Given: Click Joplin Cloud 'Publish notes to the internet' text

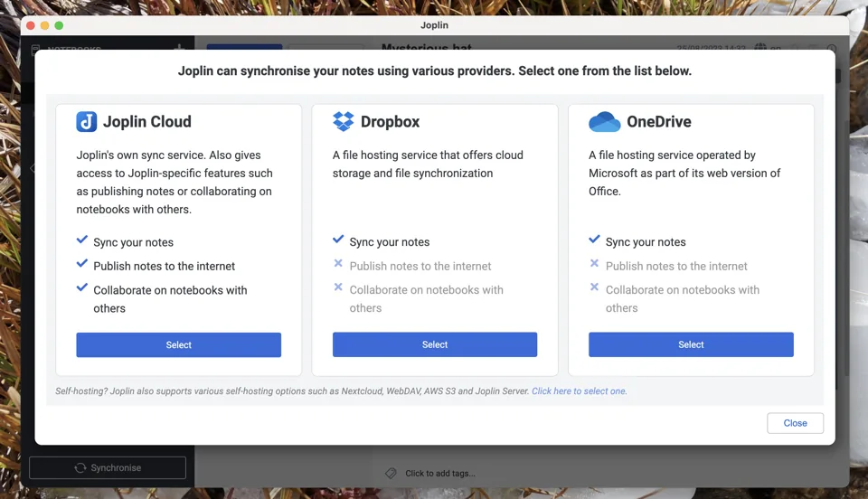Looking at the screenshot, I should click(164, 266).
